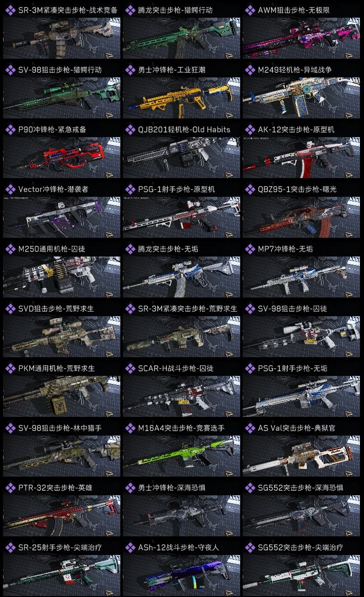Click the QJB201轻机枪-Old Habits title text
The width and height of the screenshot is (364, 597).
184,130
